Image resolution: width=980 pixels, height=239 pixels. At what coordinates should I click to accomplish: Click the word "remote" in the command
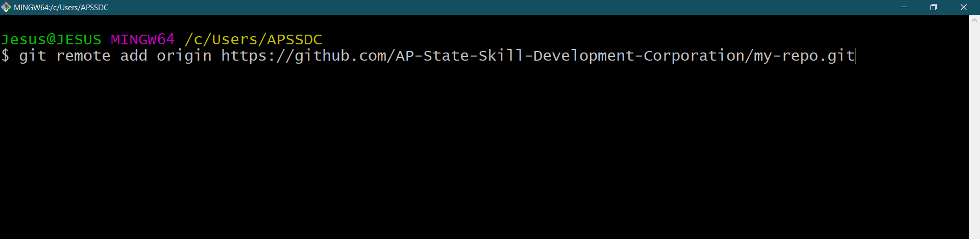tap(83, 56)
